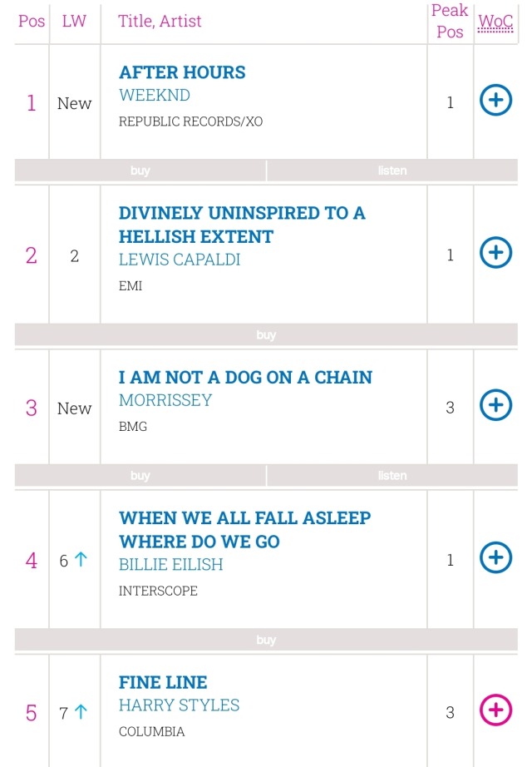Click listen under Morrissey album
532x767 pixels.
[x=392, y=476]
